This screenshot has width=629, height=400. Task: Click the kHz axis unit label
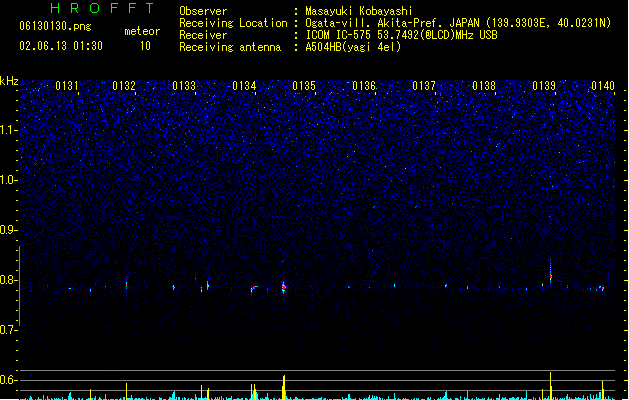point(9,81)
